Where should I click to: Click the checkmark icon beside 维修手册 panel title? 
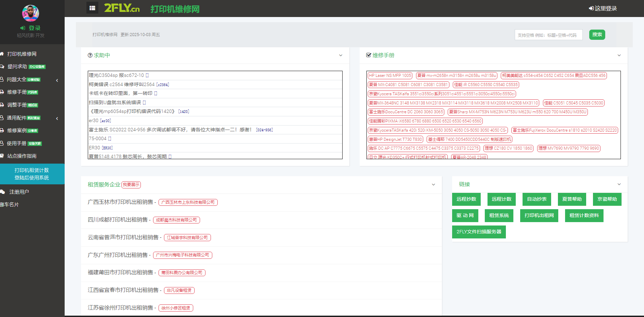(x=368, y=55)
